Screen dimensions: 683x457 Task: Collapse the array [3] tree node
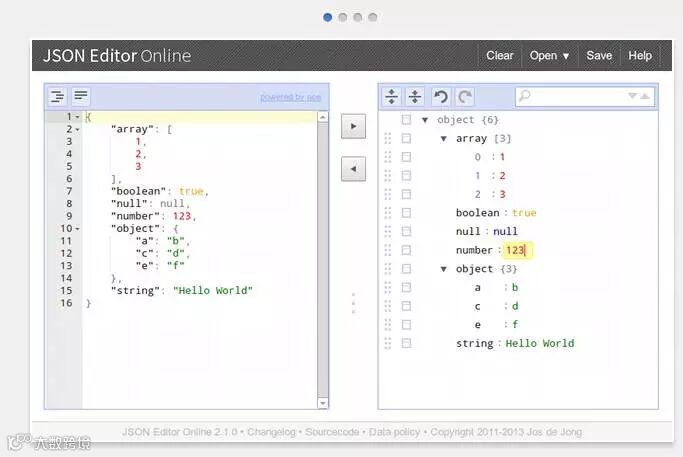pos(443,139)
